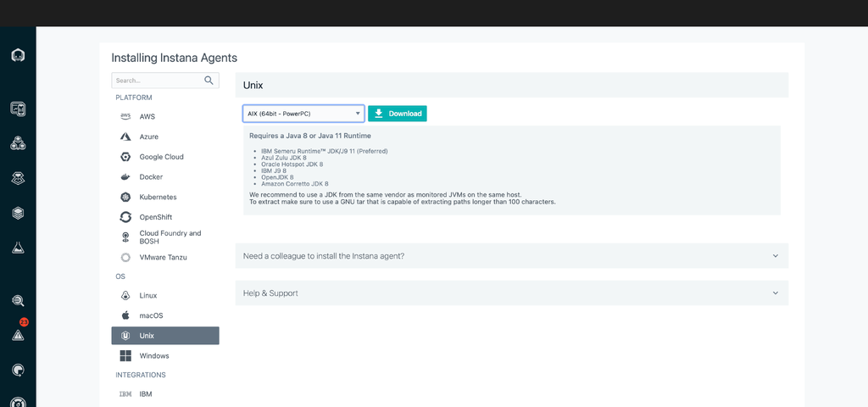The image size is (868, 407).
Task: Open the Applications sidebar icon
Action: click(18, 143)
